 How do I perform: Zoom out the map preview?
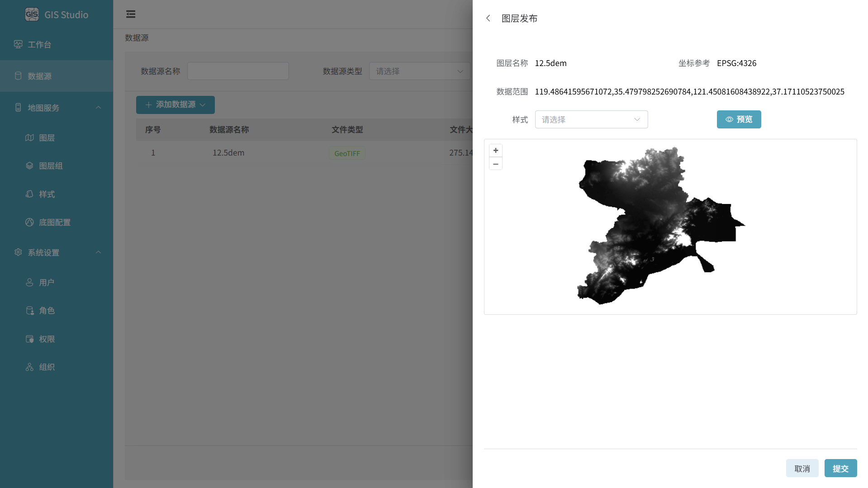496,164
